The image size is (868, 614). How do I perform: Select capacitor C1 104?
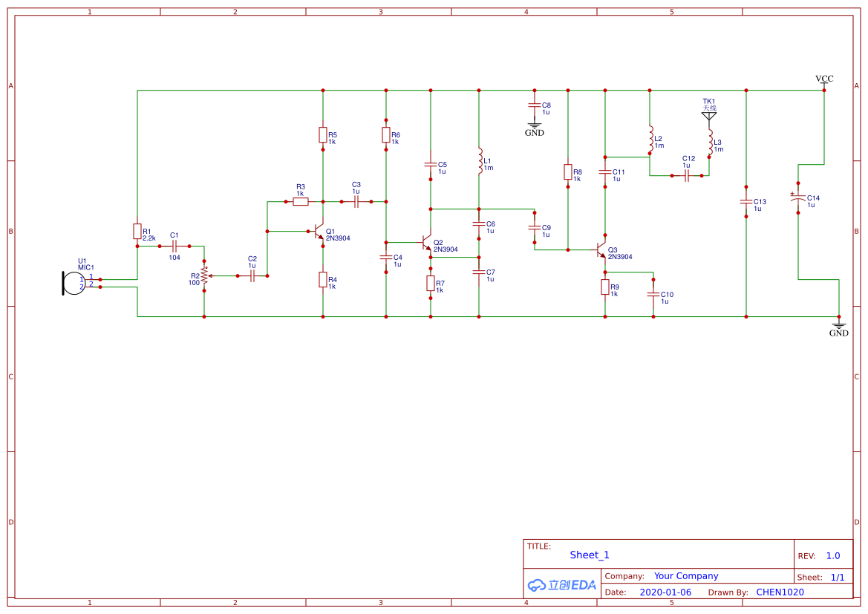[x=174, y=246]
